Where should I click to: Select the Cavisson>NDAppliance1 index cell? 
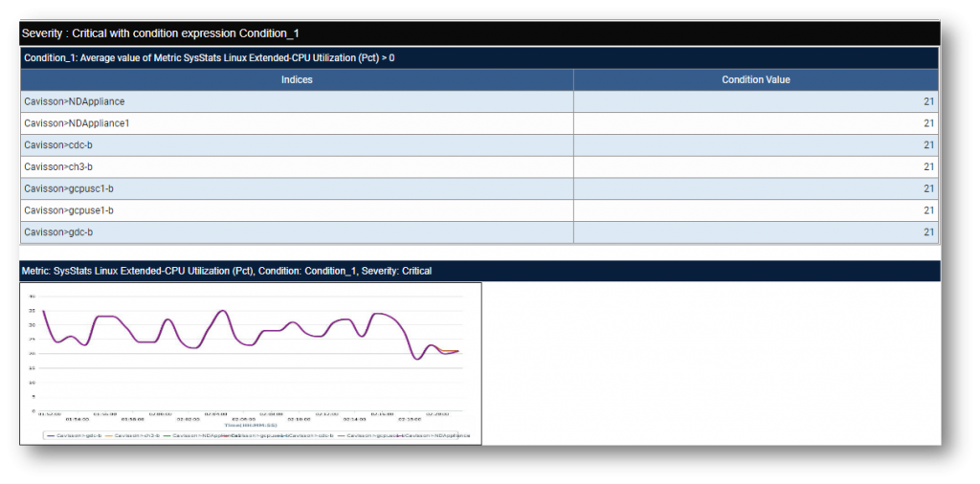297,123
